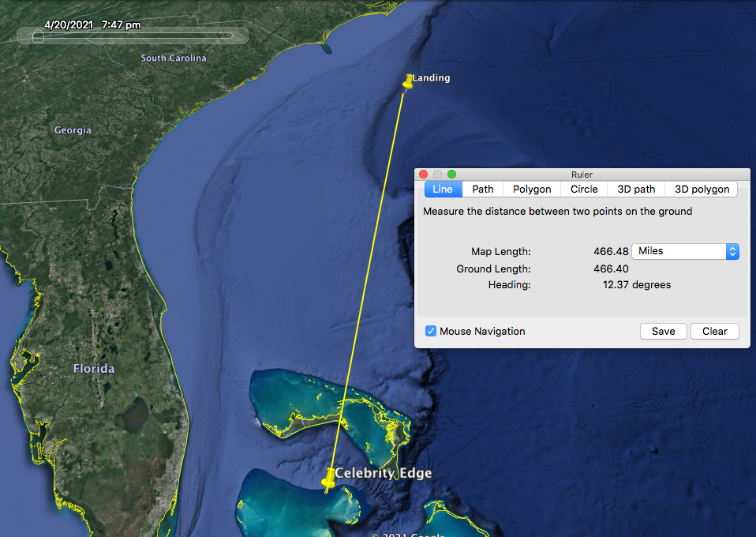
Task: Click the Florida map label
Action: pos(94,369)
